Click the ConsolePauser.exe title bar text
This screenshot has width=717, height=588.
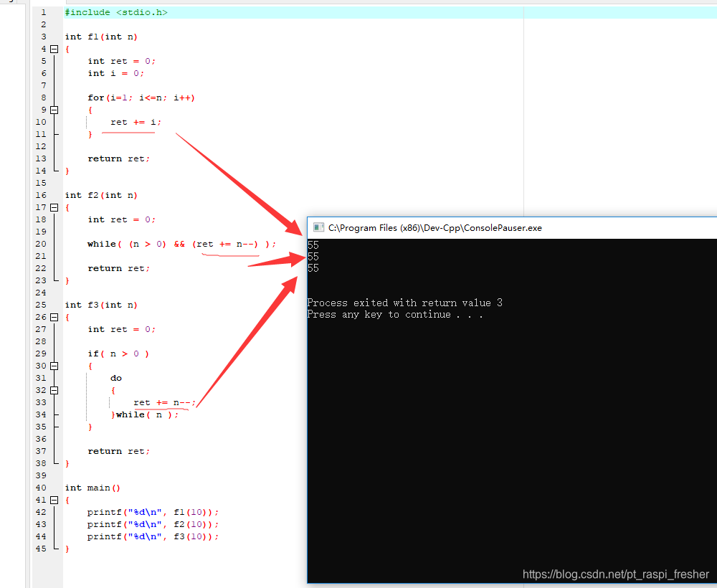click(435, 228)
